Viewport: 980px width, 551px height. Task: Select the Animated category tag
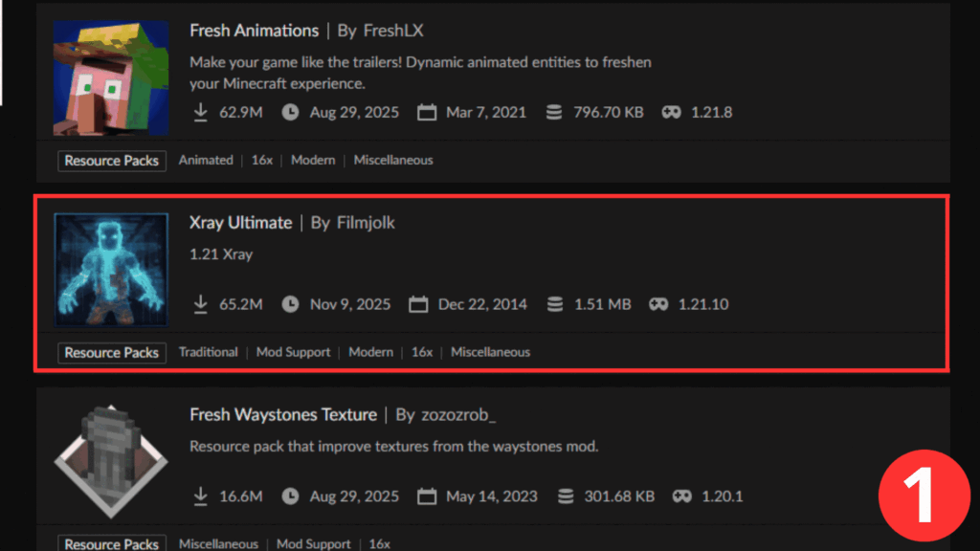[x=206, y=161]
